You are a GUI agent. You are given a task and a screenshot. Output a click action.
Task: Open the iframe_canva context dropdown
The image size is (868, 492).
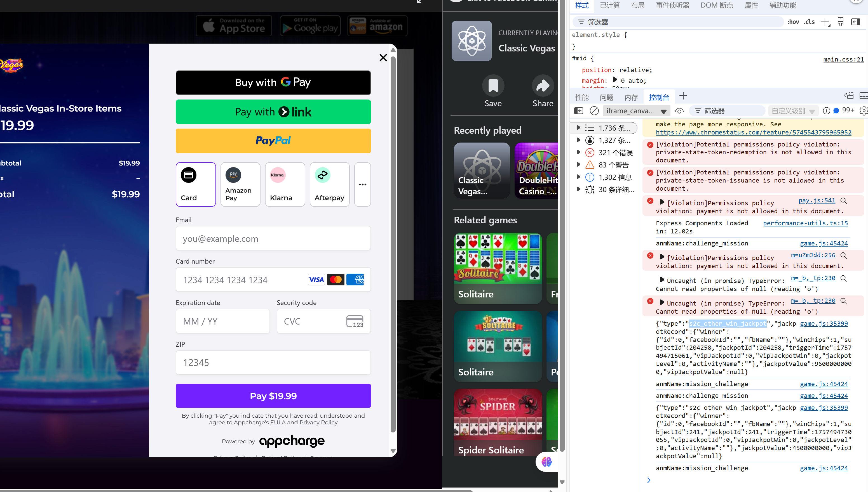636,111
